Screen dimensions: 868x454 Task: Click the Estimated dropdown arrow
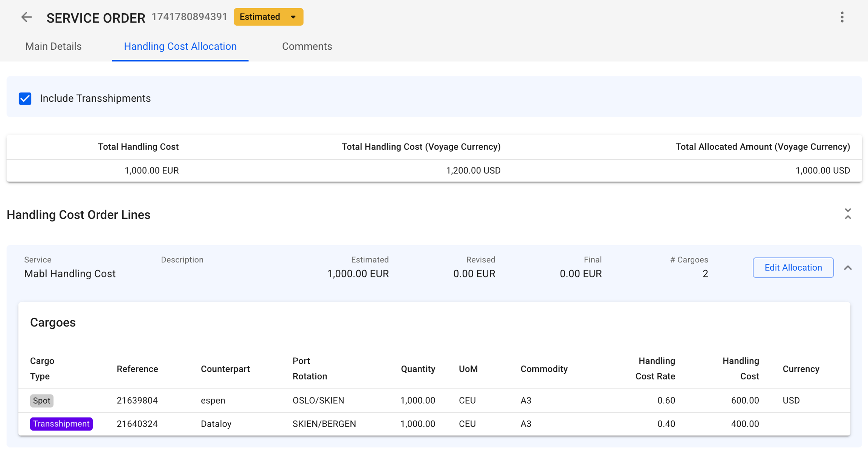pyautogui.click(x=293, y=17)
